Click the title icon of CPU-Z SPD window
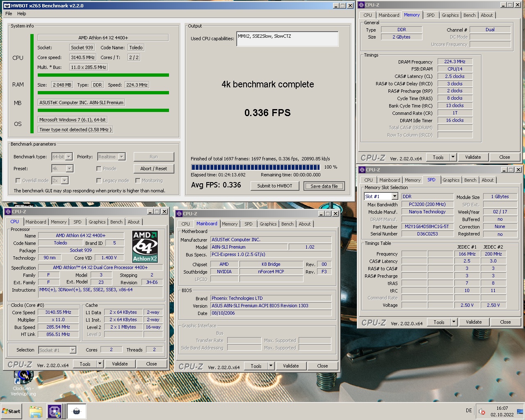 pyautogui.click(x=362, y=170)
